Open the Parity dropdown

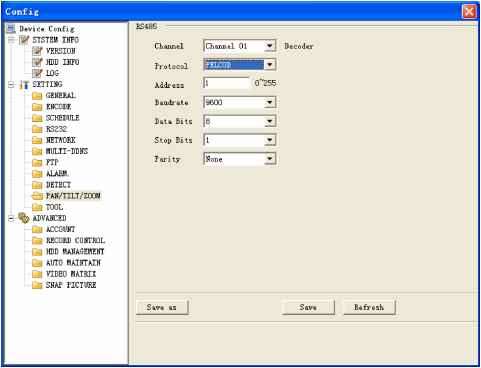coord(270,159)
